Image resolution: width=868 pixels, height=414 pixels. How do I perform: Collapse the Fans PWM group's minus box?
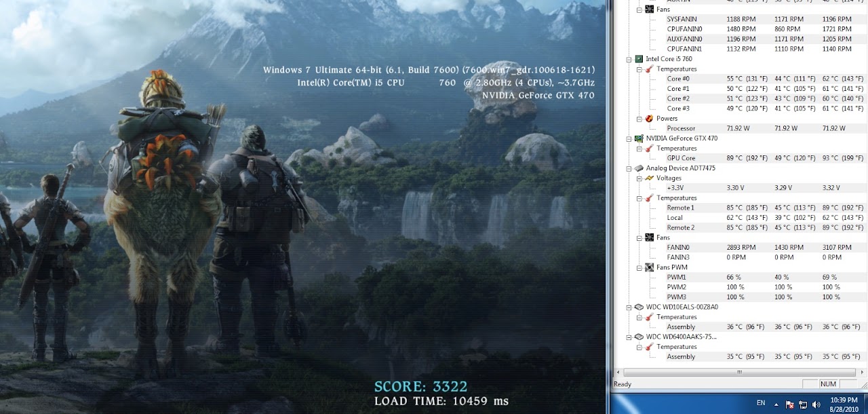[639, 267]
